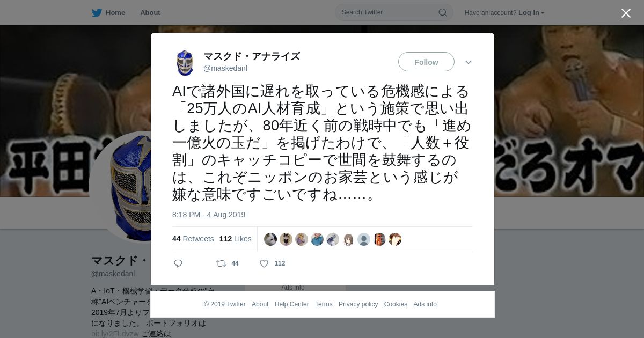The width and height of the screenshot is (644, 338).
Task: Go to Home in the navigation bar
Action: point(115,13)
